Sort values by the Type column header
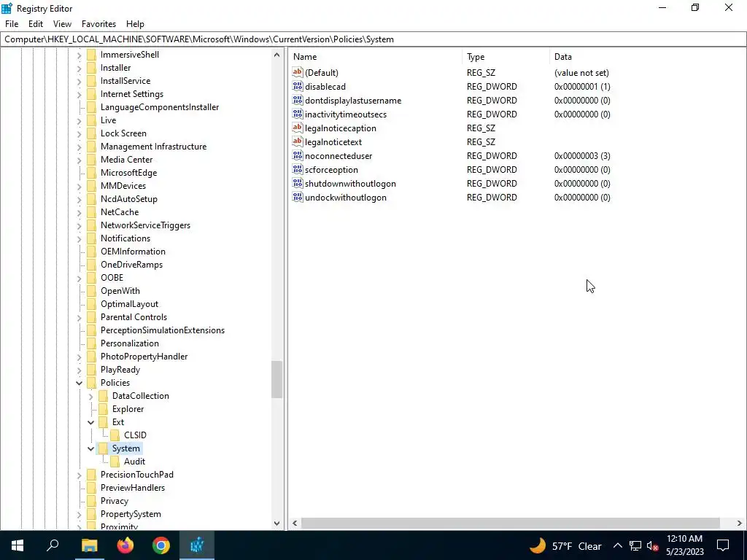747x560 pixels. click(x=506, y=57)
